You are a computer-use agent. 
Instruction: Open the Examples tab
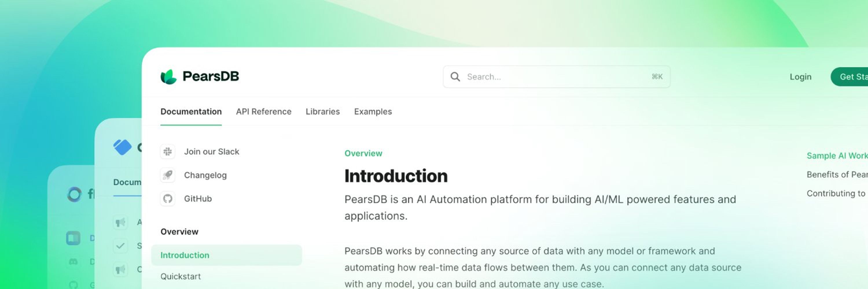coord(373,112)
